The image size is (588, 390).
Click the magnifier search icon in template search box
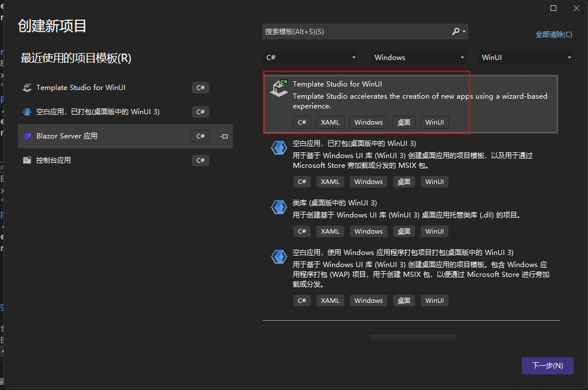(455, 32)
